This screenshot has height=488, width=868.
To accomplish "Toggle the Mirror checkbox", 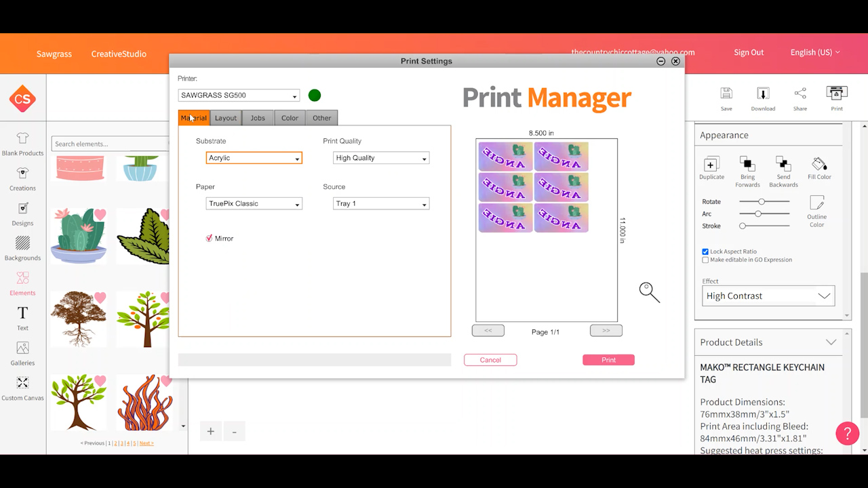I will (x=209, y=238).
